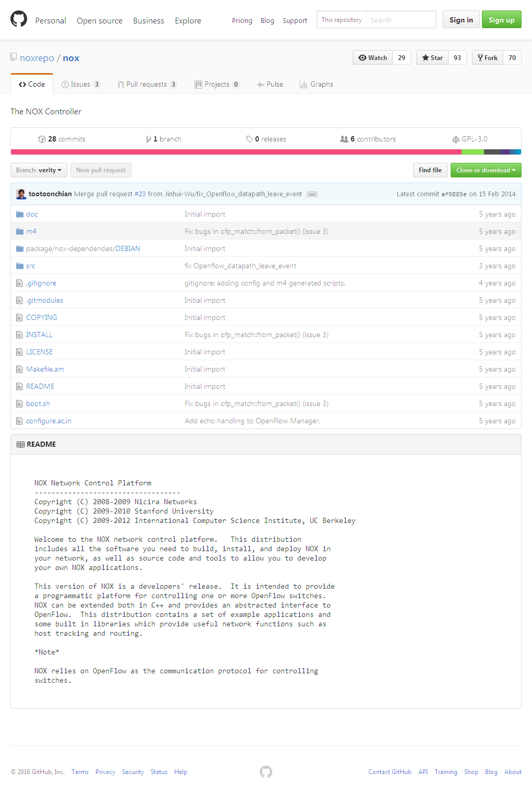Click the repository Search input field
Viewport: 532px width, 797px height.
pos(401,20)
